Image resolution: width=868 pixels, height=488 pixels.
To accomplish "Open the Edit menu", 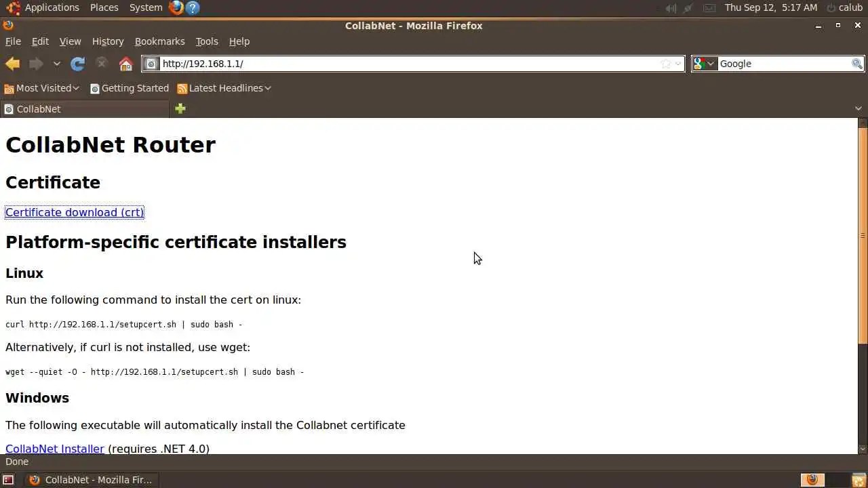I will (x=40, y=41).
